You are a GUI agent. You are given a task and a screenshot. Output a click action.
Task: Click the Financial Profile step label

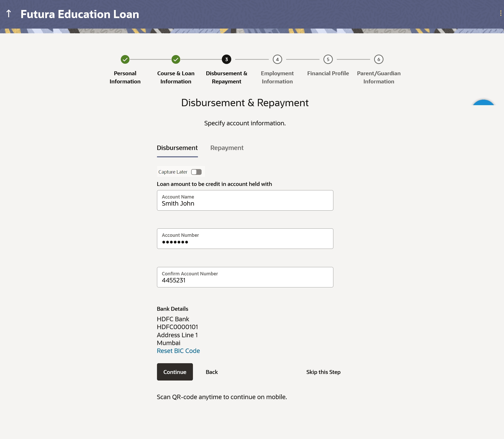click(328, 73)
